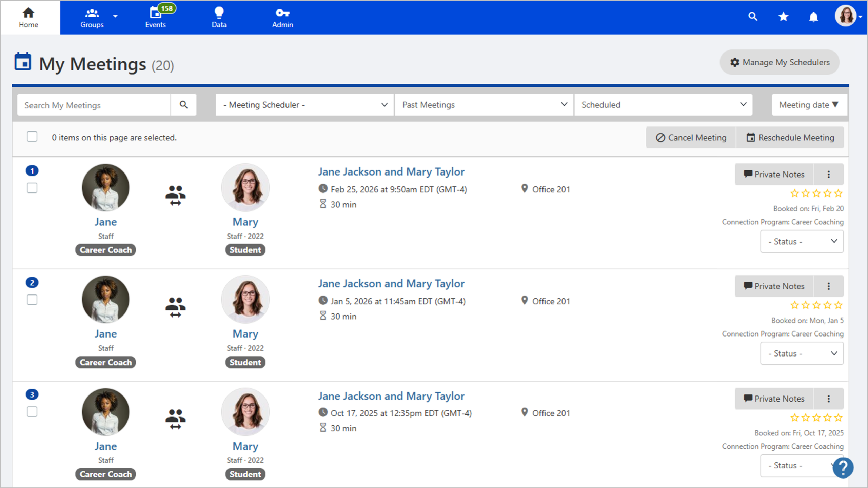Screen dimensions: 868x488
Task: Click Jane's avatar in Oct 17 meeting row
Action: point(105,412)
